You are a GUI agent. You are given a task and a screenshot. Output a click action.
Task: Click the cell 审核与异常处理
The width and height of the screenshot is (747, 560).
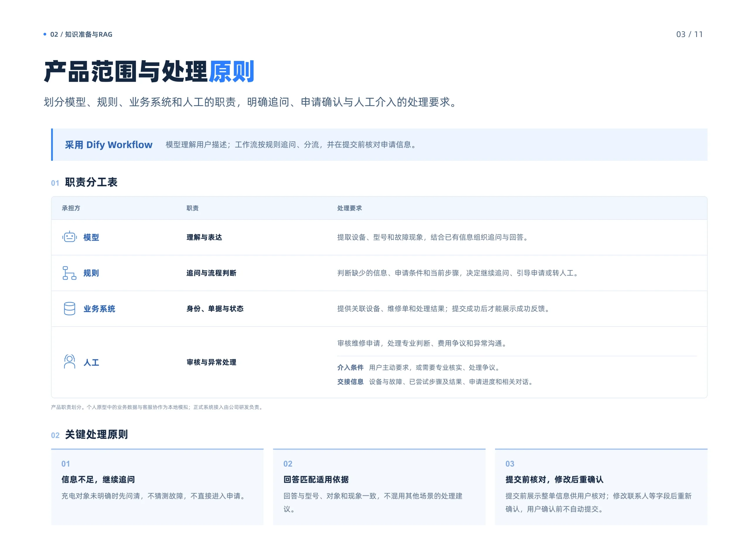[211, 362]
